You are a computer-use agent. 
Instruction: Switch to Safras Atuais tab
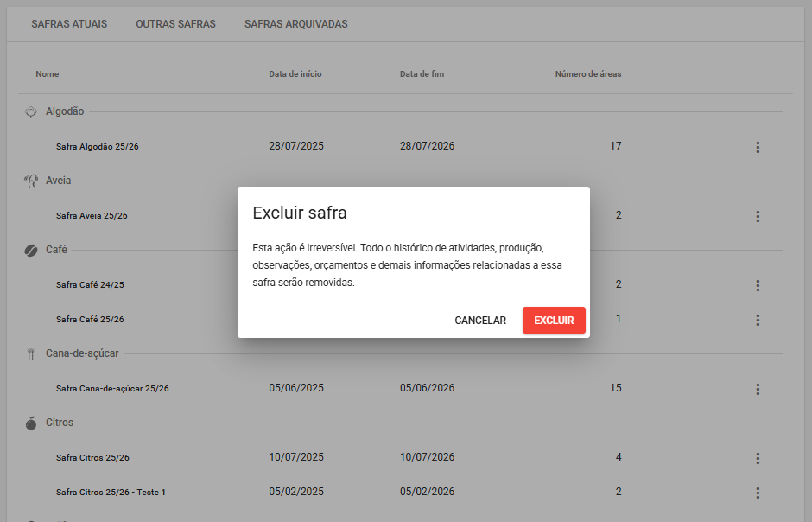coord(69,24)
